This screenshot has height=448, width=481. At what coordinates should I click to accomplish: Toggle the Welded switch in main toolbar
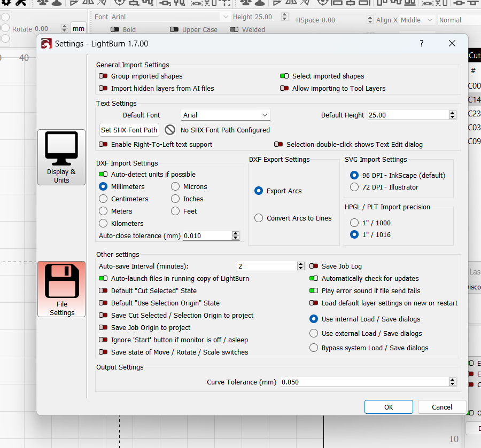point(234,29)
